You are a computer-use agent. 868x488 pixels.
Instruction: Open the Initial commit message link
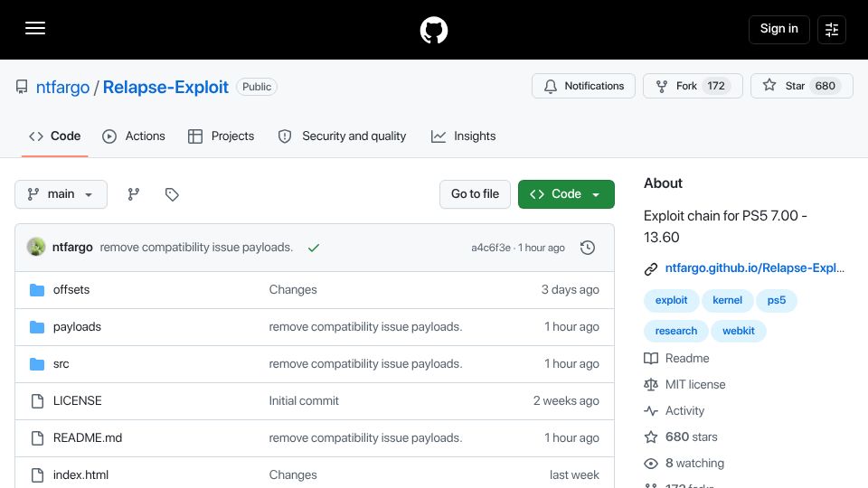point(304,400)
